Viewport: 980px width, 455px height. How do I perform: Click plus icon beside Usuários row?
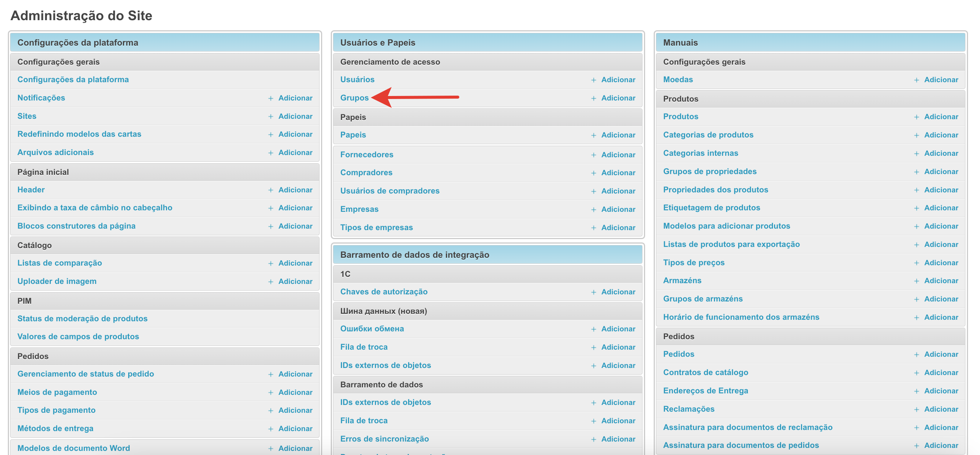pos(594,80)
